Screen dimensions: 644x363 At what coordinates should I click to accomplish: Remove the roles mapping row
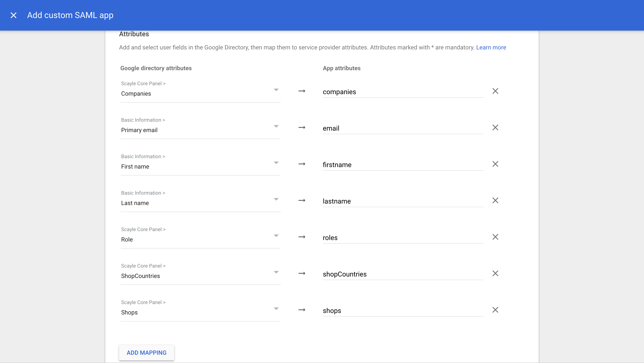[x=495, y=237]
